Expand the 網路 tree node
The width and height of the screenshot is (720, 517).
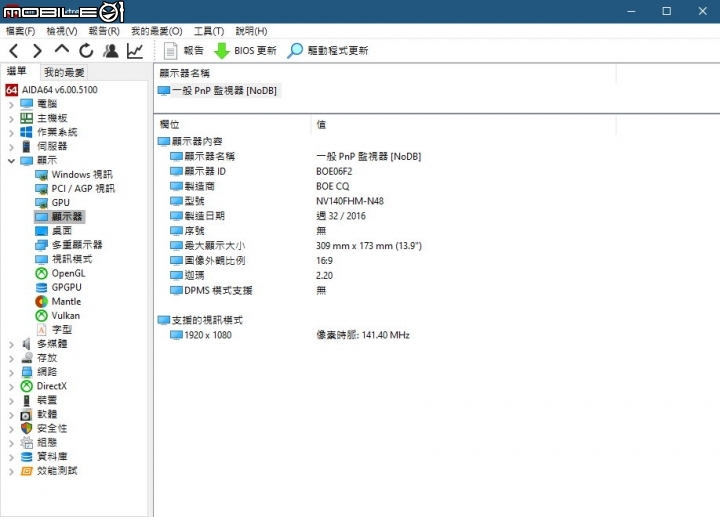(x=11, y=372)
